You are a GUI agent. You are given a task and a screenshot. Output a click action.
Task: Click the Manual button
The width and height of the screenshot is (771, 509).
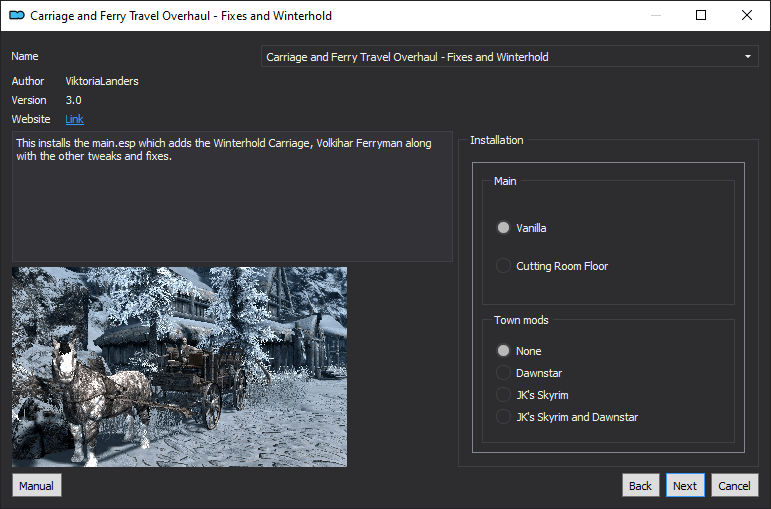[37, 485]
